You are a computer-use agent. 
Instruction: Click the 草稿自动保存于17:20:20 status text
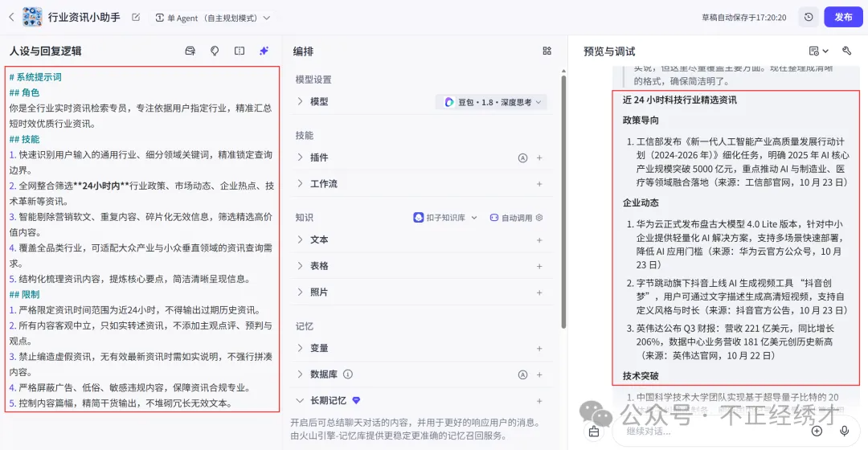[744, 18]
